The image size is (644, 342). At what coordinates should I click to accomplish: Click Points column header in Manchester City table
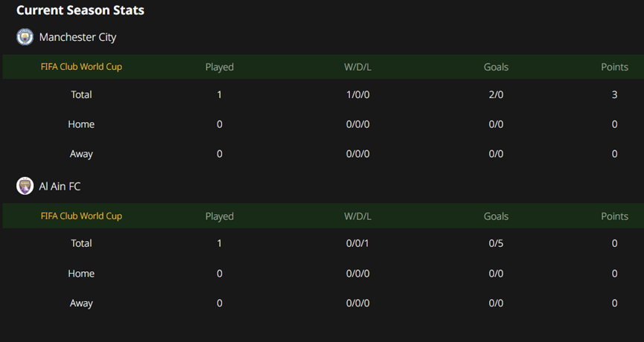coord(614,67)
